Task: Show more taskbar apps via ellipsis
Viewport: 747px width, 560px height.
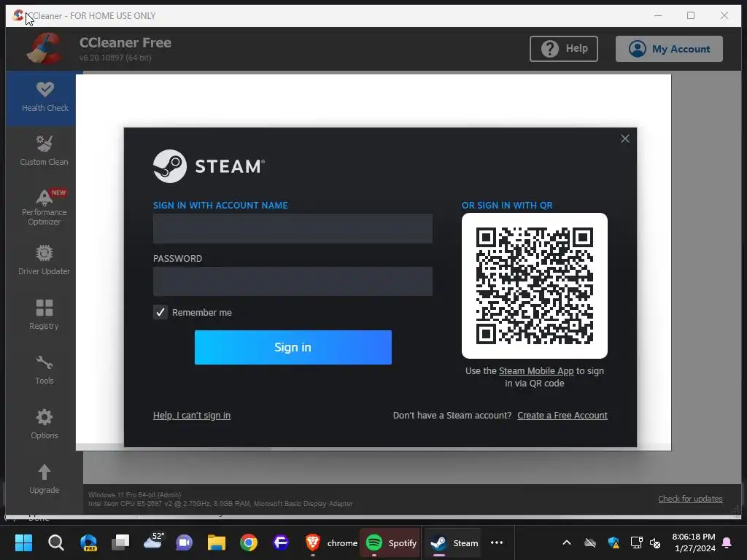Action: [497, 542]
